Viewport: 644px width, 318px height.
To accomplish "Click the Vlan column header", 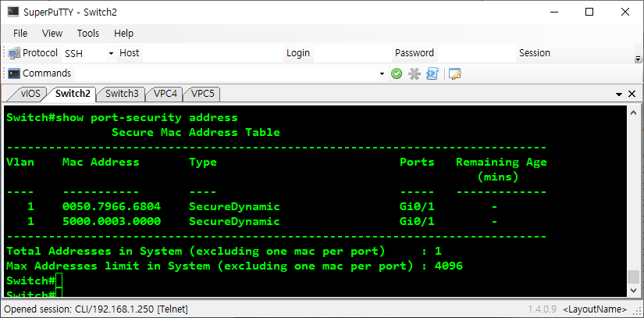I will [x=20, y=163].
